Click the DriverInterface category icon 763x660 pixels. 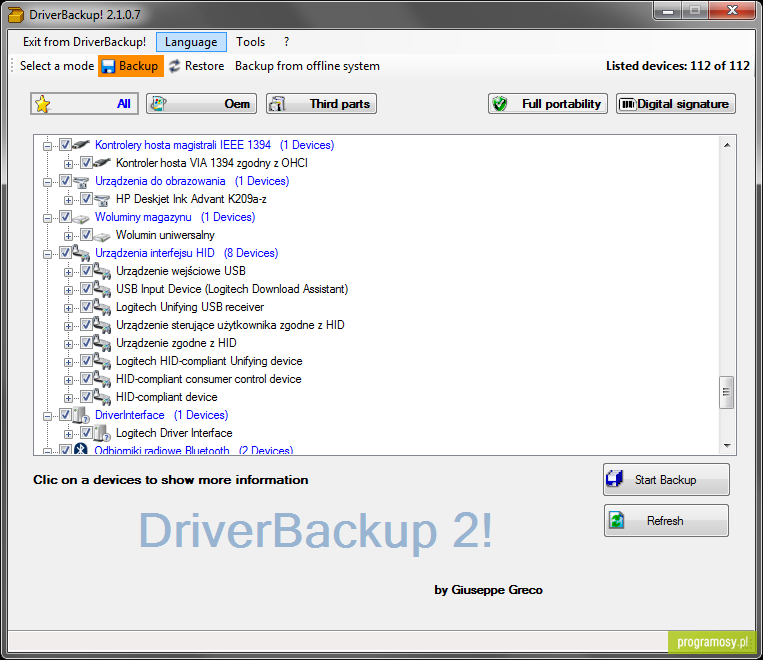(x=81, y=415)
